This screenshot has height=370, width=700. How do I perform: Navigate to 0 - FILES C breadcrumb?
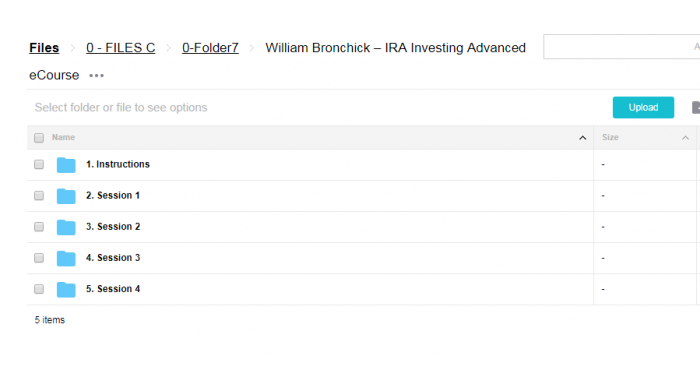point(121,48)
